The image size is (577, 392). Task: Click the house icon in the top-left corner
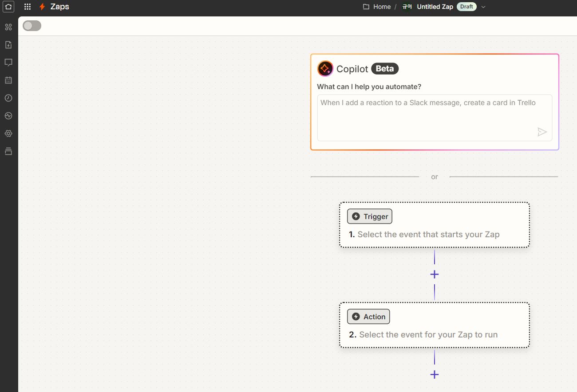click(9, 7)
